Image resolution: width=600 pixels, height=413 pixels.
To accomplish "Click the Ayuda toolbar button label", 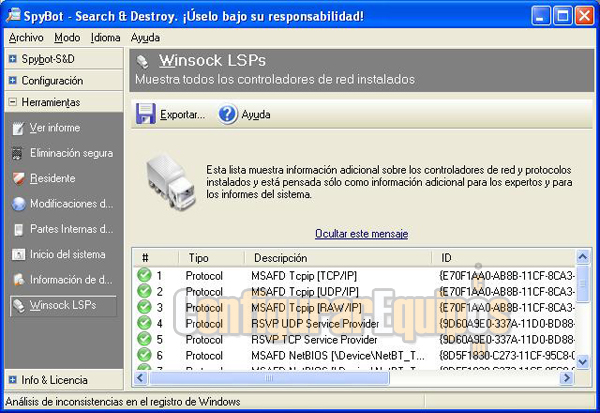I will tap(256, 114).
